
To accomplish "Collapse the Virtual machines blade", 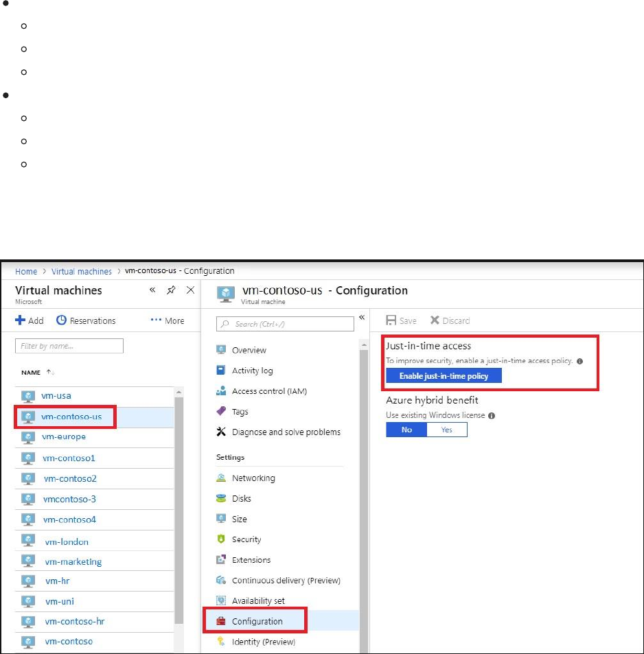I will coord(152,290).
